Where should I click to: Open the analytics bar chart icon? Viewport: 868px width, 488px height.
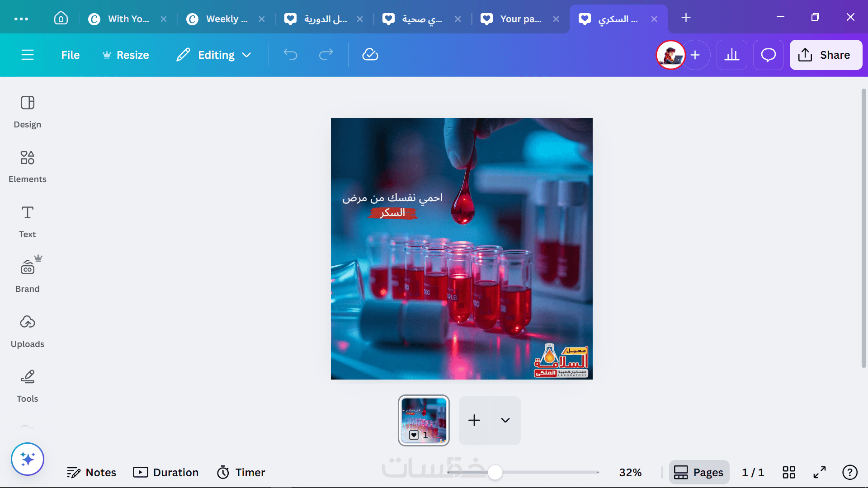(x=731, y=55)
